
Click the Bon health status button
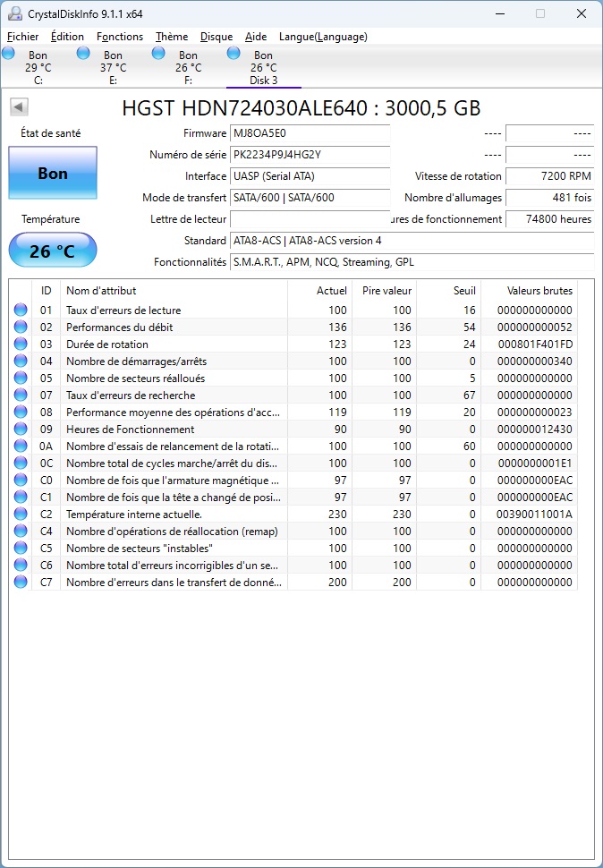pyautogui.click(x=53, y=174)
